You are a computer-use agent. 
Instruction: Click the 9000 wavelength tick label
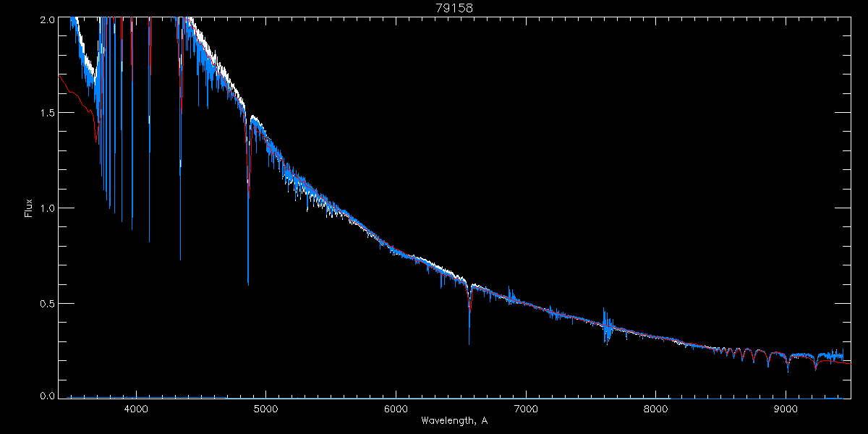coord(786,409)
